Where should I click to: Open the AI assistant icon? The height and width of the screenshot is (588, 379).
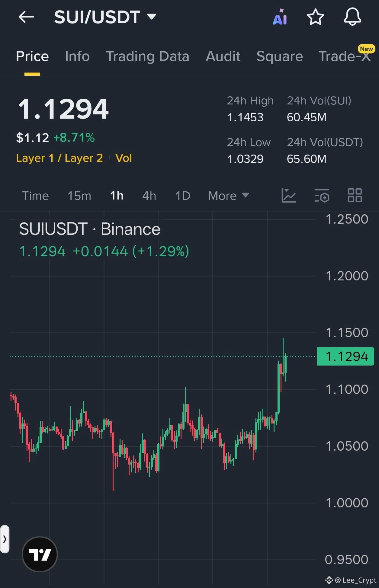(x=280, y=17)
